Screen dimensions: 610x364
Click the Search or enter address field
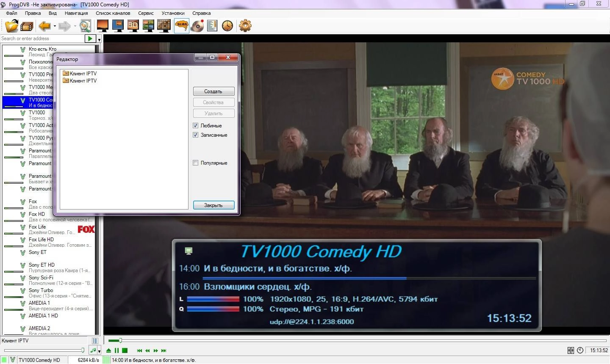click(x=42, y=39)
